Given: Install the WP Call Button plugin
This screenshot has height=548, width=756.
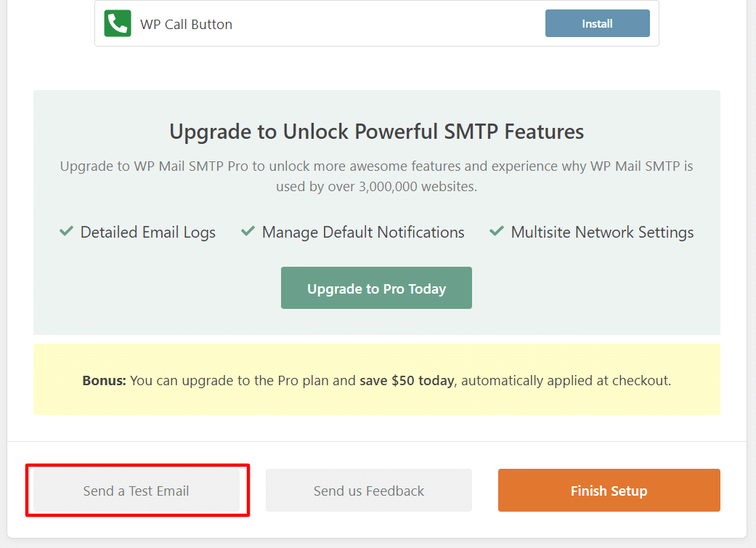Looking at the screenshot, I should (x=597, y=23).
